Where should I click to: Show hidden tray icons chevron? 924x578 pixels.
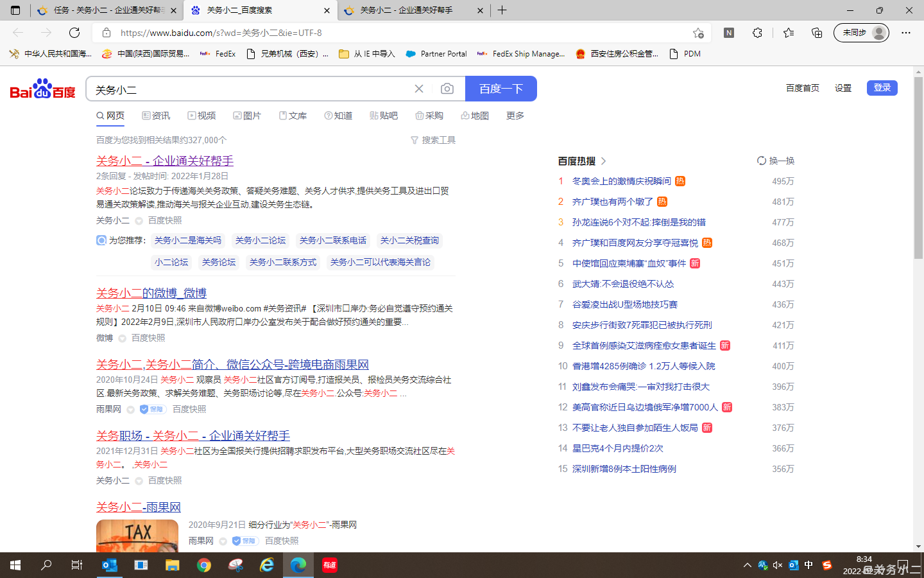pos(747,565)
